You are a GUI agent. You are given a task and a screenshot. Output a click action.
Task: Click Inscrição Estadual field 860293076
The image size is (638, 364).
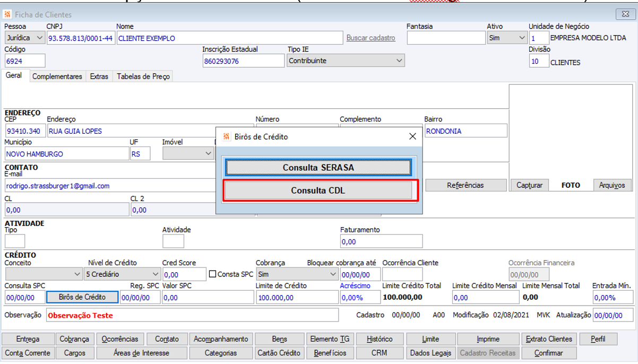pos(243,61)
